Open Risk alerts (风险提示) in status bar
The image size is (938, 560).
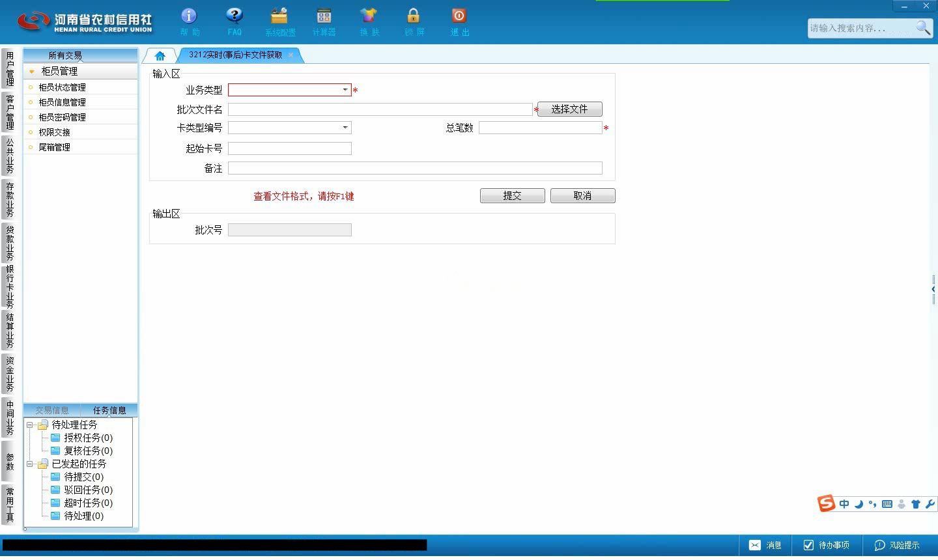coord(897,545)
